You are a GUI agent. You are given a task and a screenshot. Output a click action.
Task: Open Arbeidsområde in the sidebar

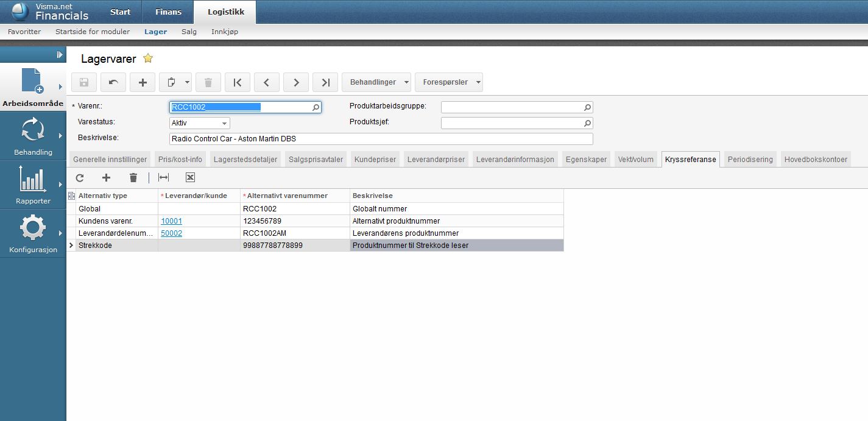coord(33,87)
